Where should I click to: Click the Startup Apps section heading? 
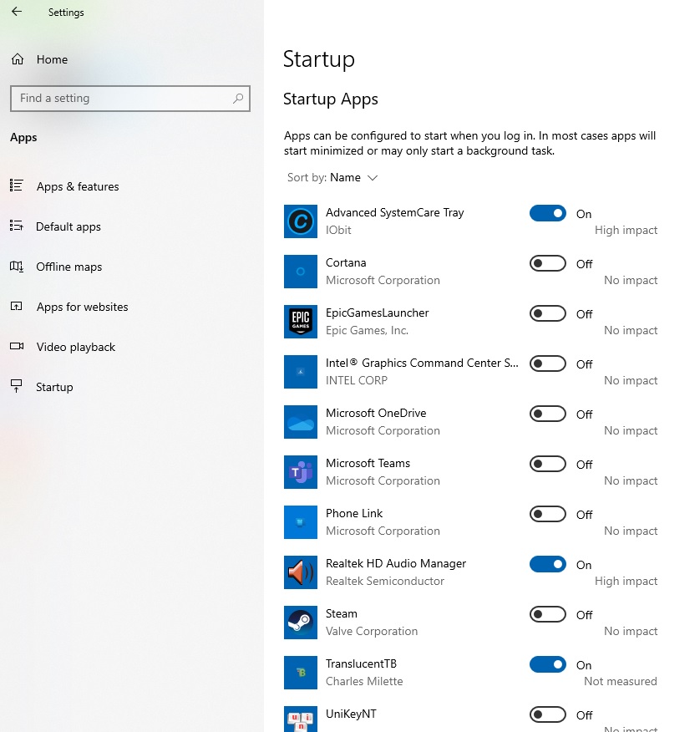[331, 99]
